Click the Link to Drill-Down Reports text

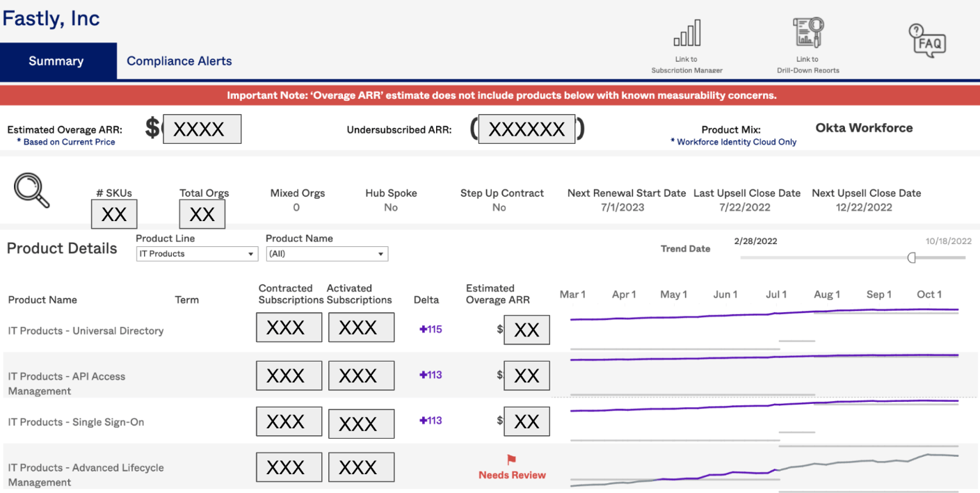point(808,65)
